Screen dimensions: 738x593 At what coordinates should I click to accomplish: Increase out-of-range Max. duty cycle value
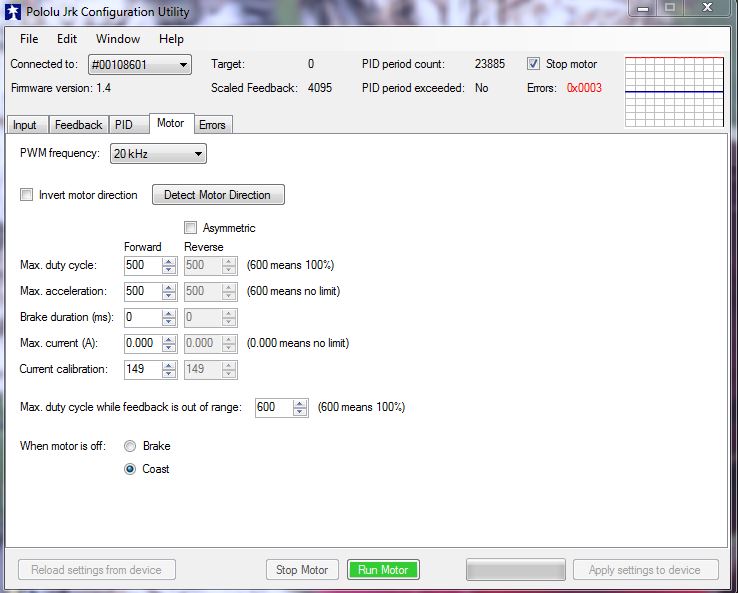coord(300,404)
